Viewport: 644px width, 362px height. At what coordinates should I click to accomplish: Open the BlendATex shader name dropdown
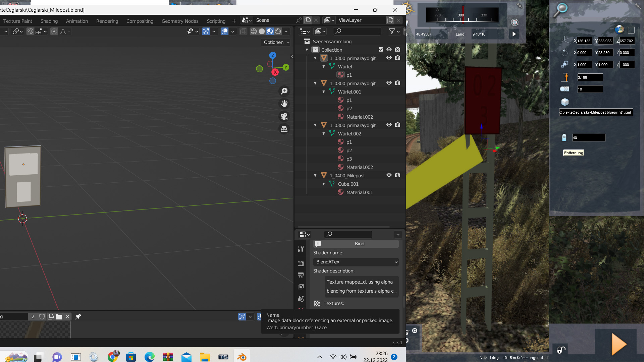356,262
